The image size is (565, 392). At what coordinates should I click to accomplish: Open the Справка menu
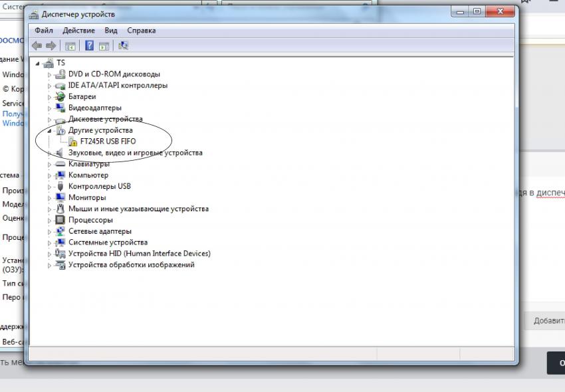[141, 31]
